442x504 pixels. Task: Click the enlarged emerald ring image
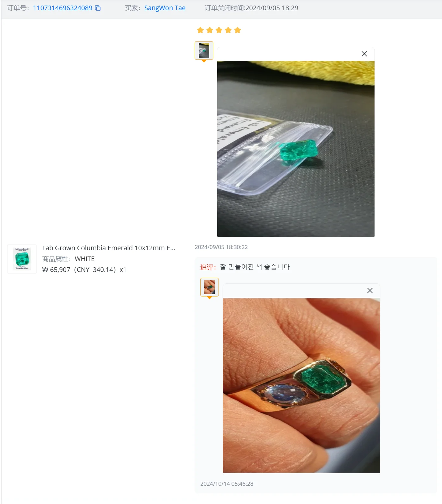click(301, 386)
